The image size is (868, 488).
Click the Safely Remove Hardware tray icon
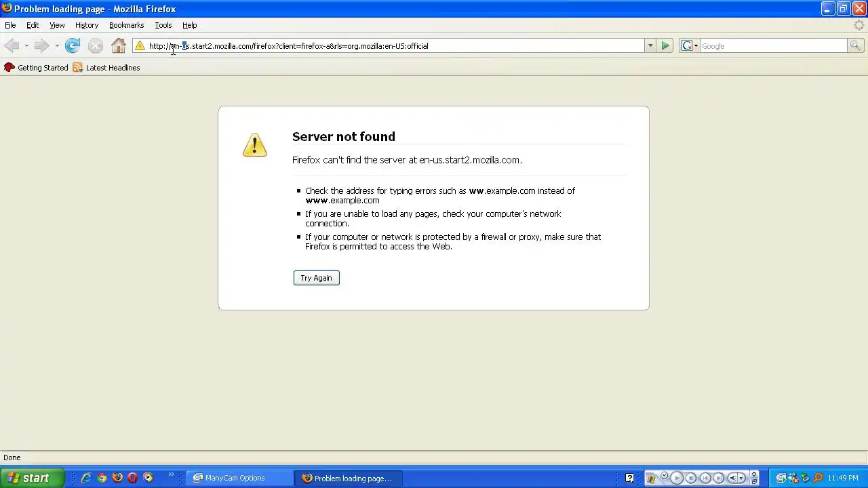(806, 478)
